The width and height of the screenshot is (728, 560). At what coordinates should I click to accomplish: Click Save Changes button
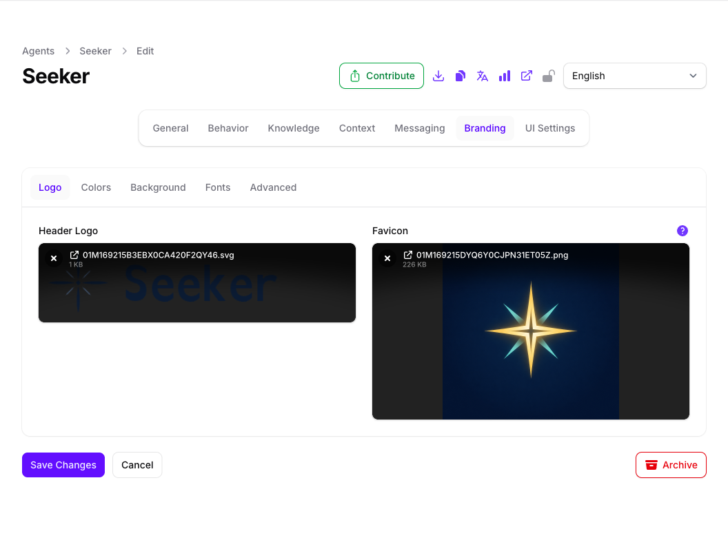[x=63, y=465]
